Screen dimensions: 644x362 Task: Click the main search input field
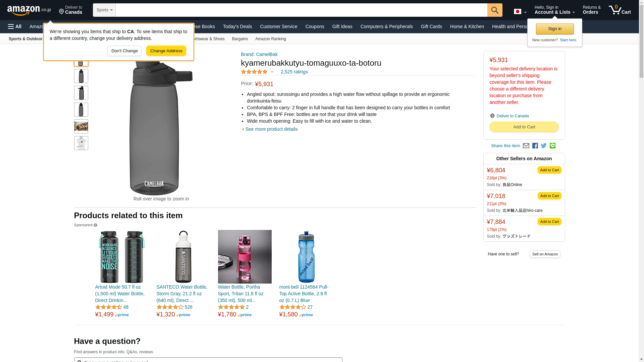pos(302,10)
